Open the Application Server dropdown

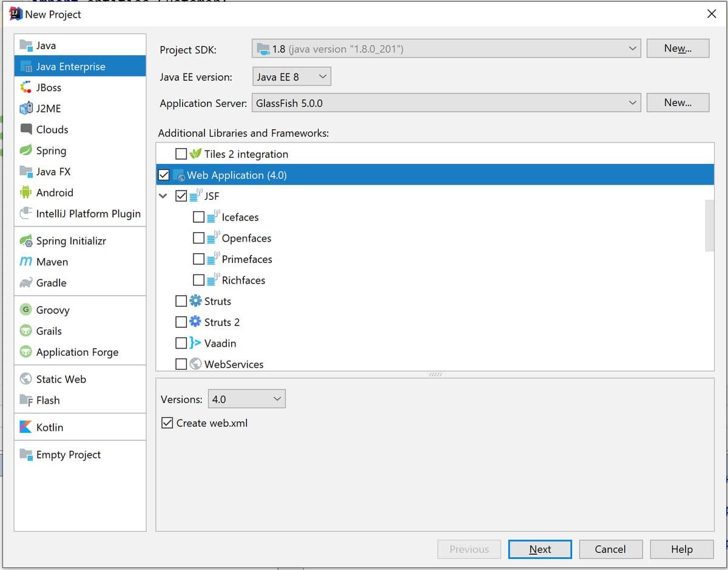coord(447,103)
